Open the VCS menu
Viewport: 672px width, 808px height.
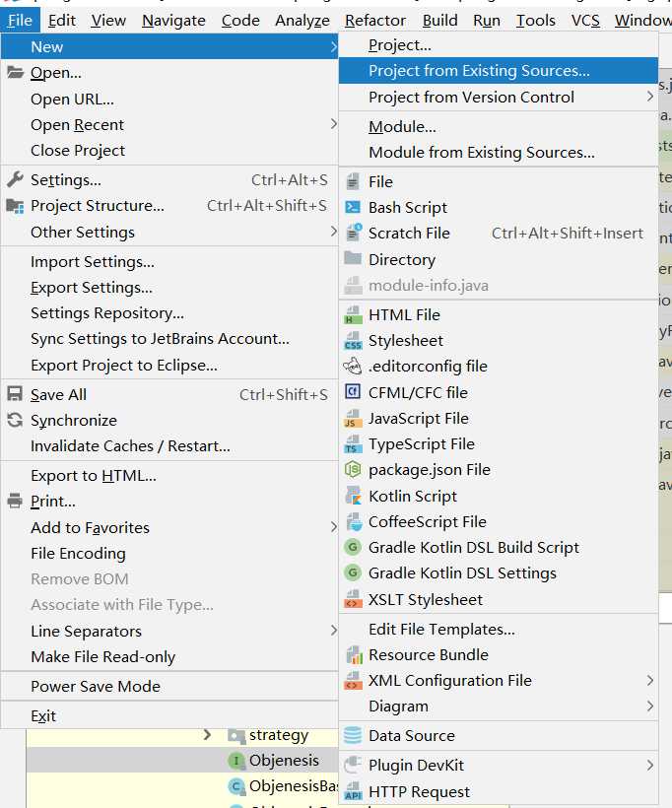[x=585, y=21]
